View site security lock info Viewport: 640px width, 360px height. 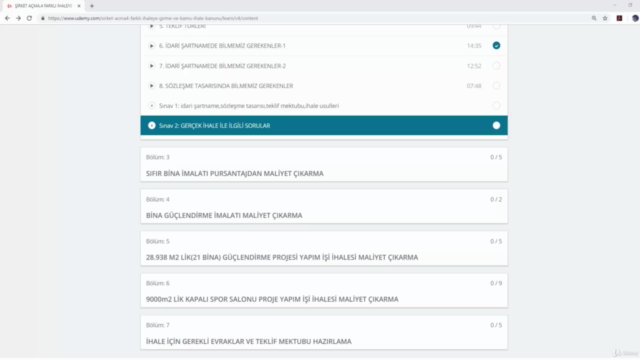[42, 18]
